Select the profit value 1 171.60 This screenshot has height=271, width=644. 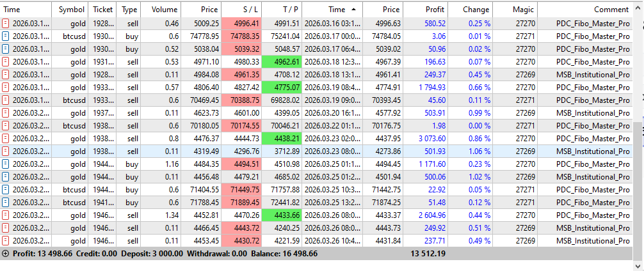click(432, 164)
